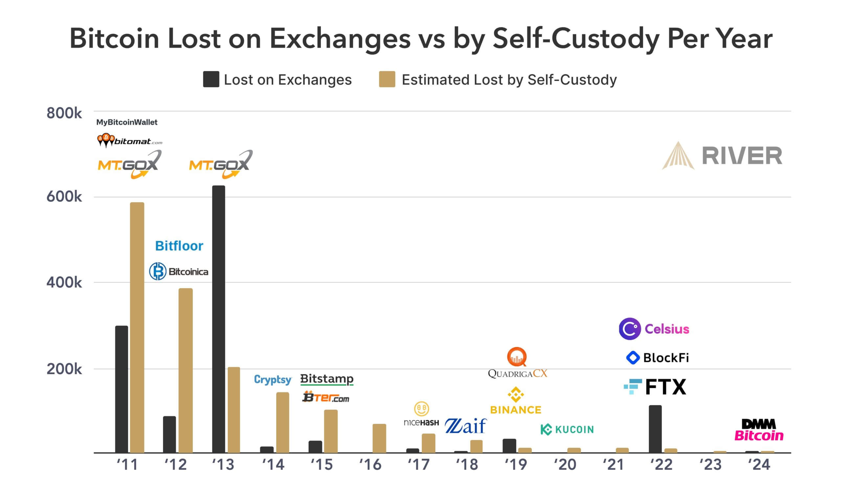Click the gold 2011 self-custody bar
The width and height of the screenshot is (841, 504).
137,327
